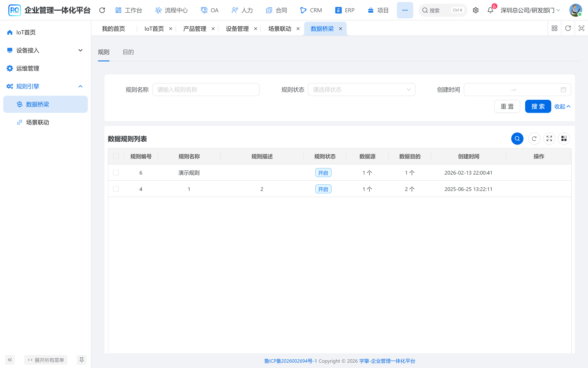This screenshot has width=588, height=368.
Task: Switch to 设备管理 page tab
Action: (237, 29)
